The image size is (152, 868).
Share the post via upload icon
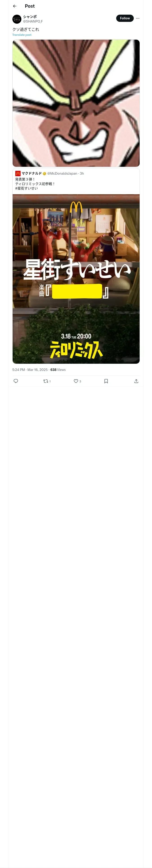click(x=136, y=381)
